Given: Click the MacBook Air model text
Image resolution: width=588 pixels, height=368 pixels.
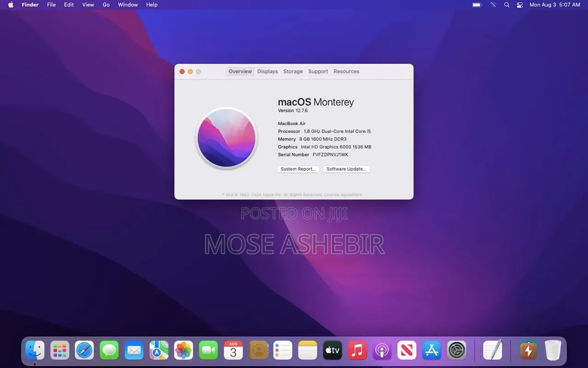Looking at the screenshot, I should 292,123.
